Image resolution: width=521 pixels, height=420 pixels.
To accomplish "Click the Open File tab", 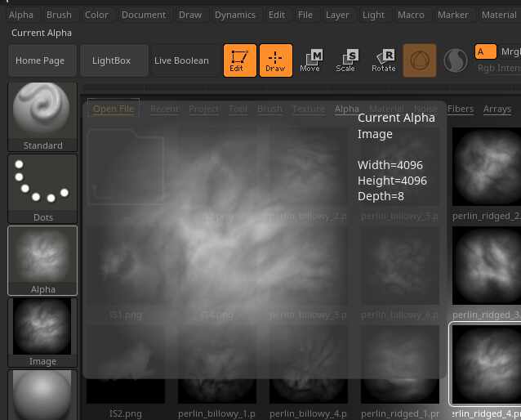I will [x=114, y=109].
